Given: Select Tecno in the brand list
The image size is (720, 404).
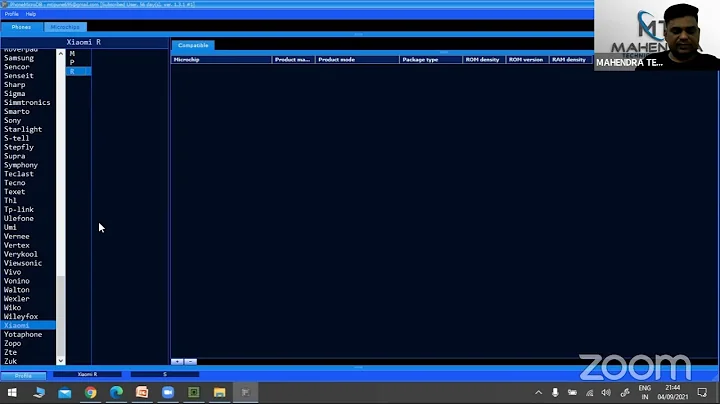Looking at the screenshot, I should 15,183.
